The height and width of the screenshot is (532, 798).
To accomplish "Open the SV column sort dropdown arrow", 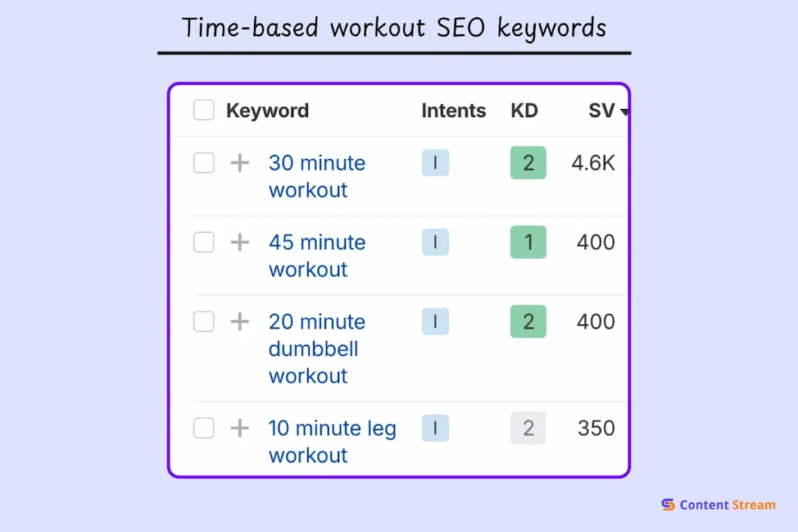I will point(624,111).
